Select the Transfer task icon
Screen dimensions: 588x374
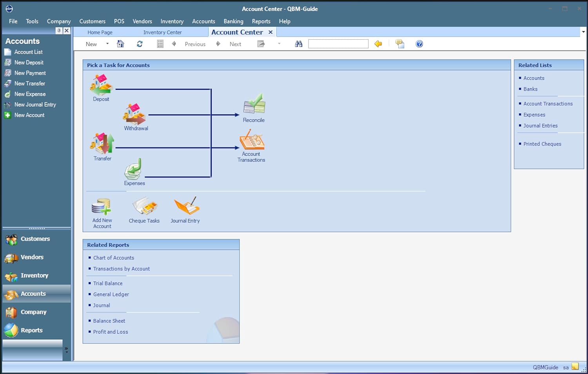[102, 143]
